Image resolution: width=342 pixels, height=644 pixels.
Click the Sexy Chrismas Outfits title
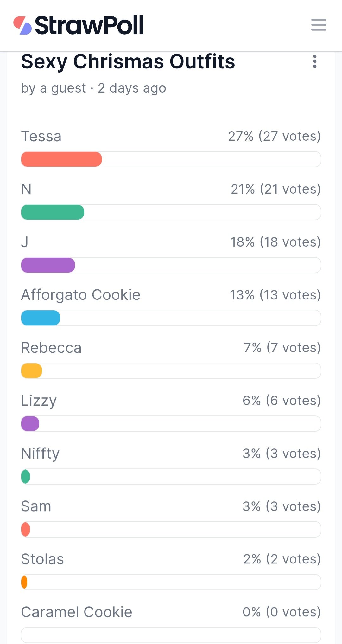[x=128, y=61]
